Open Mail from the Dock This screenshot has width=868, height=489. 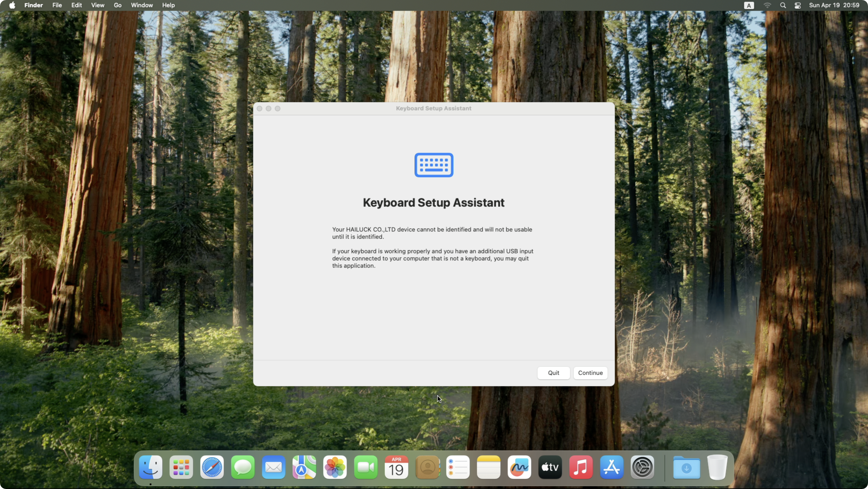[274, 467]
